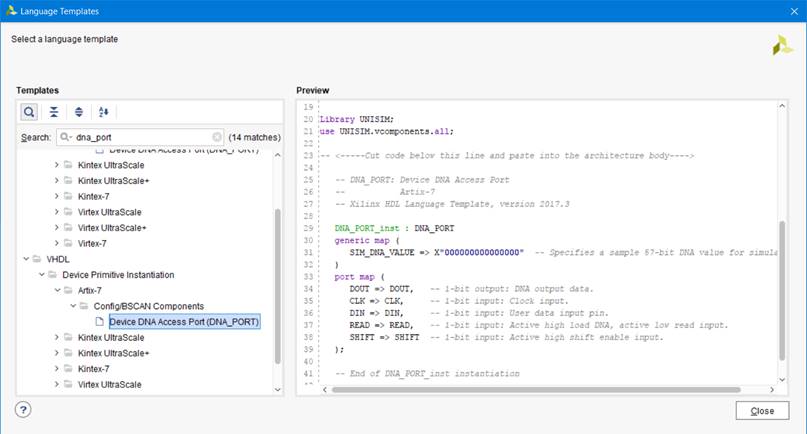Click into the template search field
Viewport: 807px width, 434px height.
click(x=140, y=137)
